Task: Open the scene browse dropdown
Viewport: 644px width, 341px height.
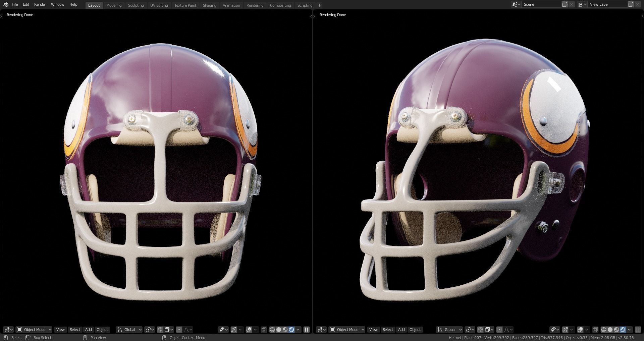Action: (x=516, y=4)
